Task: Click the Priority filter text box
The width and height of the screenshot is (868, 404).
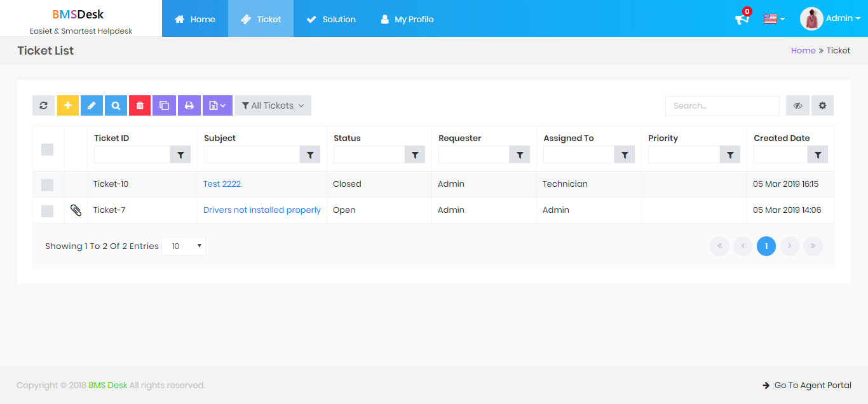Action: point(684,154)
